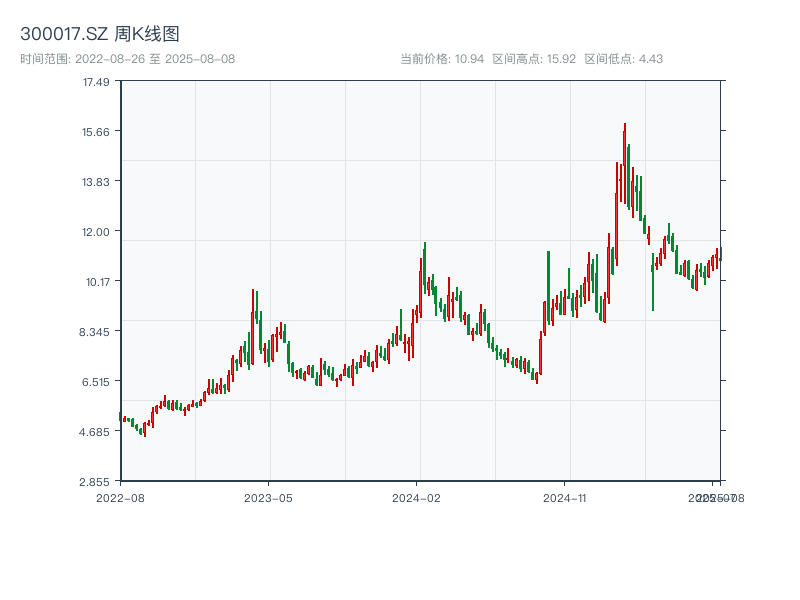Image resolution: width=800 pixels, height=600 pixels.
Task: Click the chart title 300017.SZ 周K线图
Action: [x=100, y=34]
